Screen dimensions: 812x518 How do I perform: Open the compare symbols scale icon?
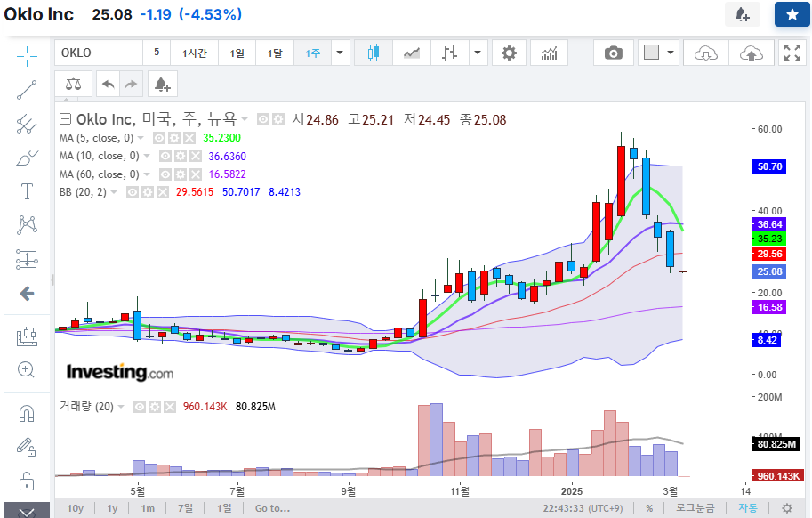(74, 84)
